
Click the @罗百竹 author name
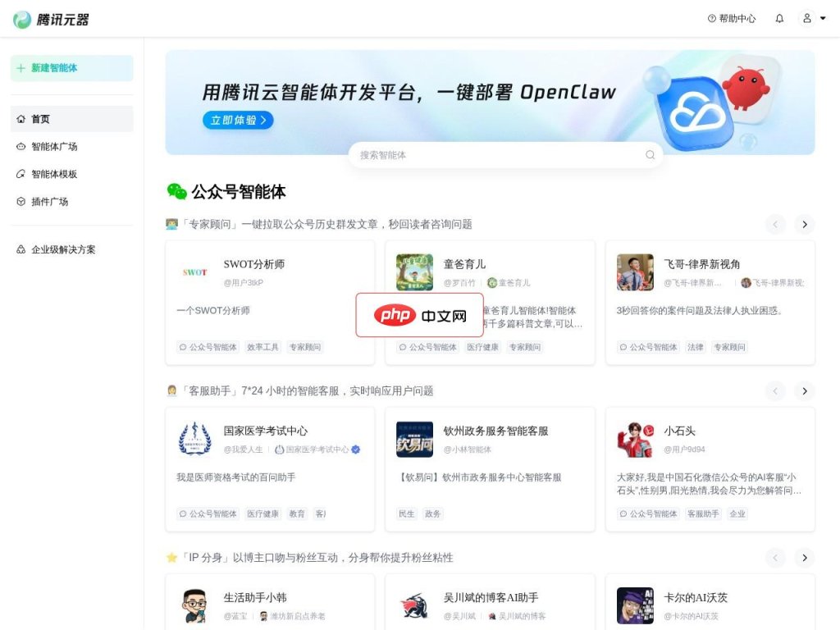[x=459, y=282]
